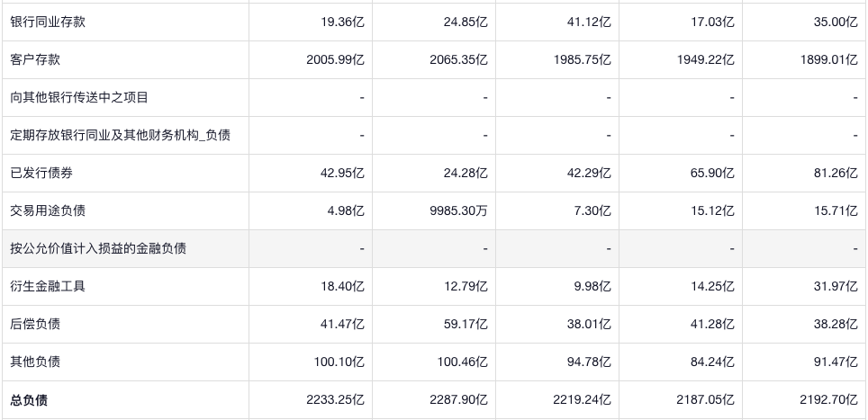Image resolution: width=868 pixels, height=420 pixels.
Task: Select the 交易用途负债 row label
Action: 48,210
